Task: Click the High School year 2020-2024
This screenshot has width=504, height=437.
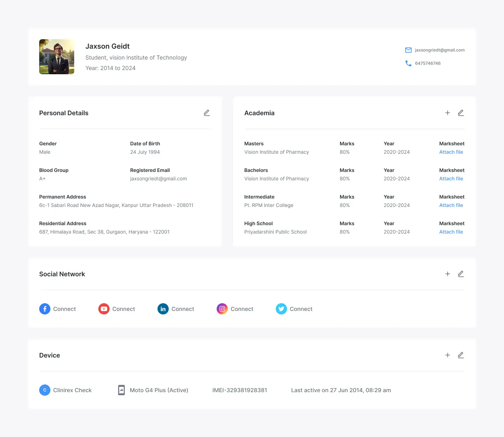Action: pyautogui.click(x=397, y=232)
